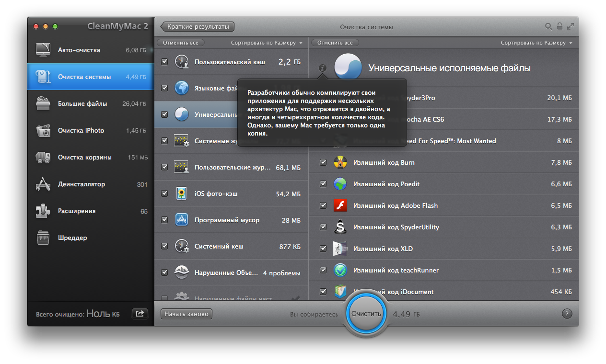The image size is (606, 364).
Task: Click the Системный кеш clock icon
Action: coord(181,246)
